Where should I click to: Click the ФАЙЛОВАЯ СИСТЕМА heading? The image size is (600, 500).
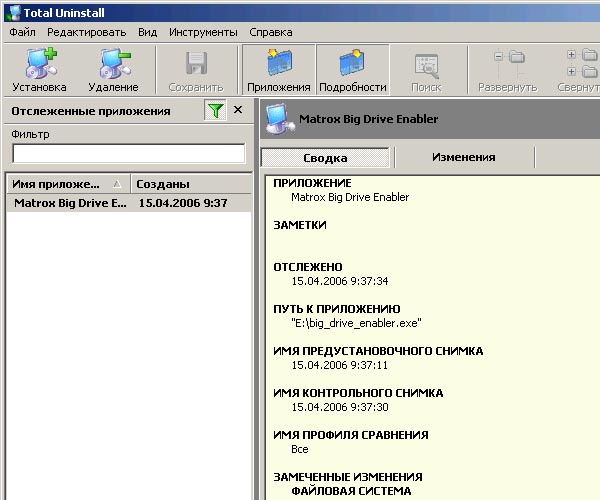click(x=351, y=491)
